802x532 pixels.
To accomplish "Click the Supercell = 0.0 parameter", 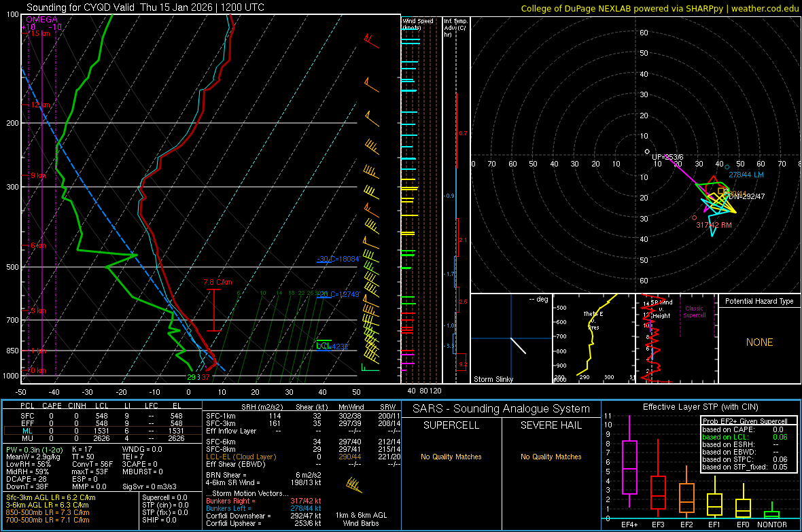I will click(x=164, y=497).
